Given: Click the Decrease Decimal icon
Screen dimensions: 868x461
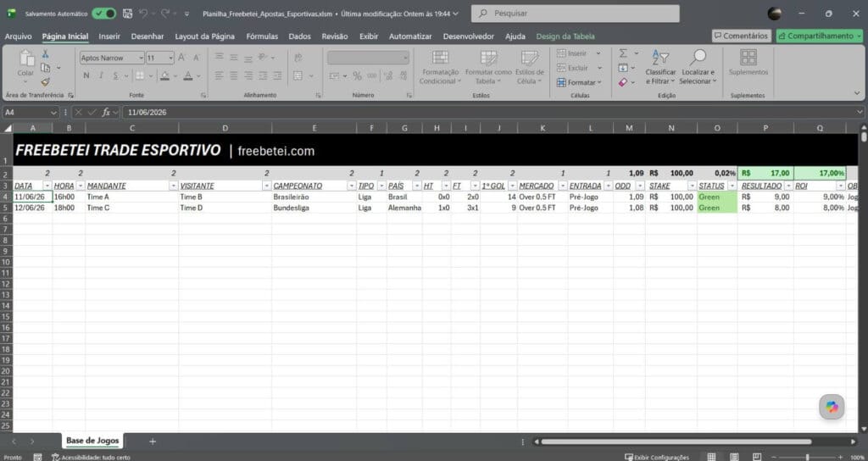Looking at the screenshot, I should point(403,75).
